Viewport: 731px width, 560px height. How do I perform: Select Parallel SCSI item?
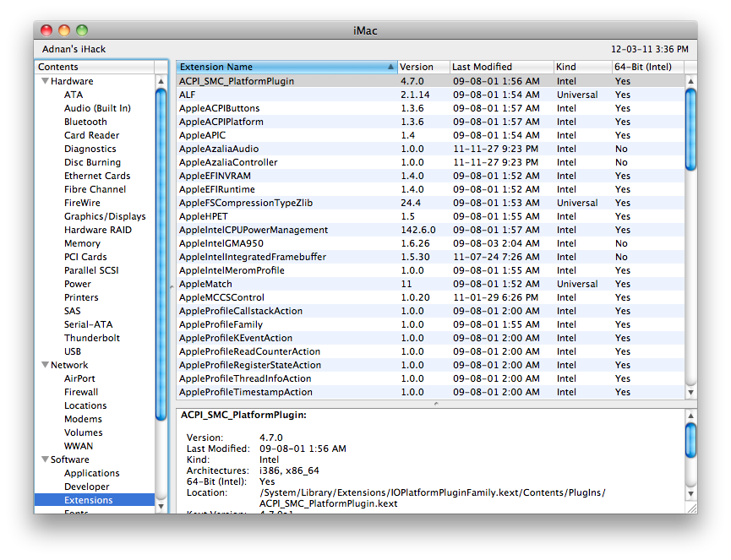91,270
